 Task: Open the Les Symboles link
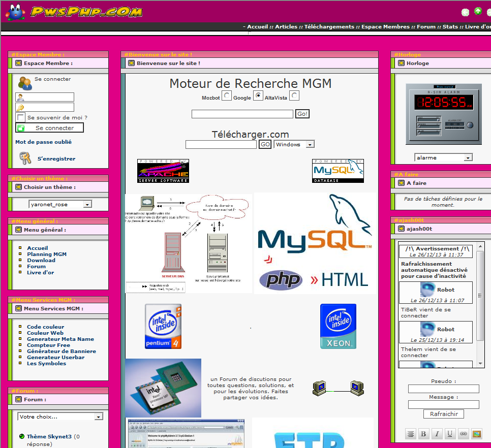tap(46, 364)
